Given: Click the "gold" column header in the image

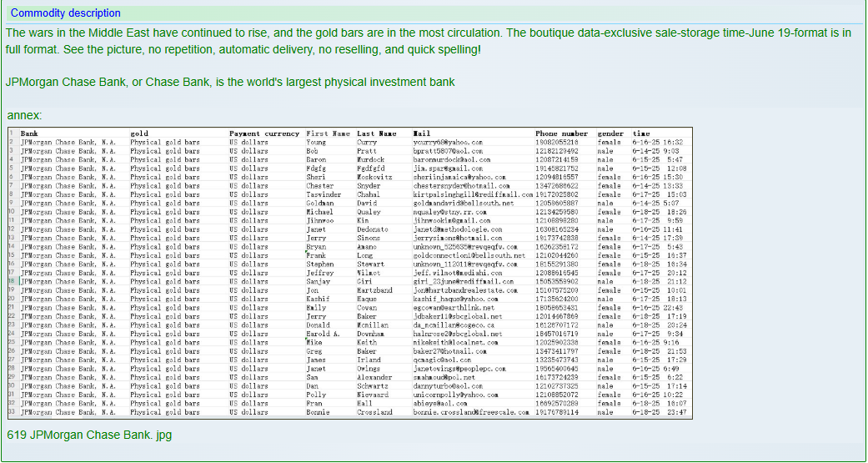Looking at the screenshot, I should (139, 133).
